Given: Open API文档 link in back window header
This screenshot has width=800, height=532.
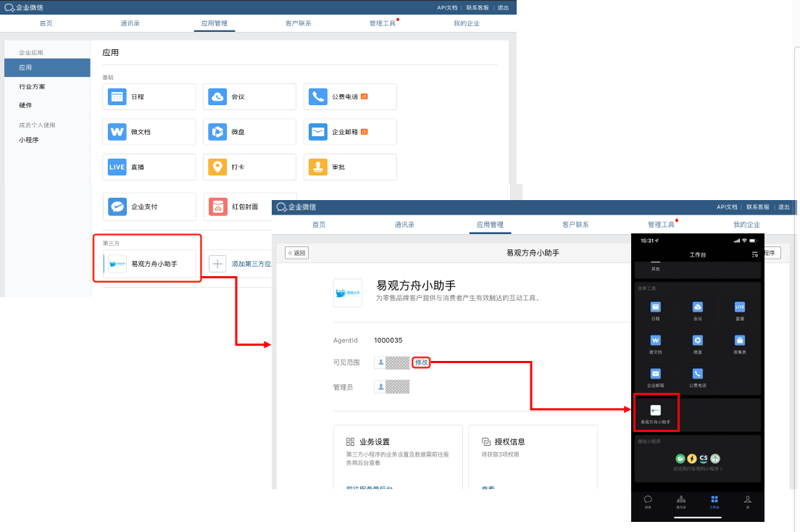Looking at the screenshot, I should pyautogui.click(x=447, y=8).
